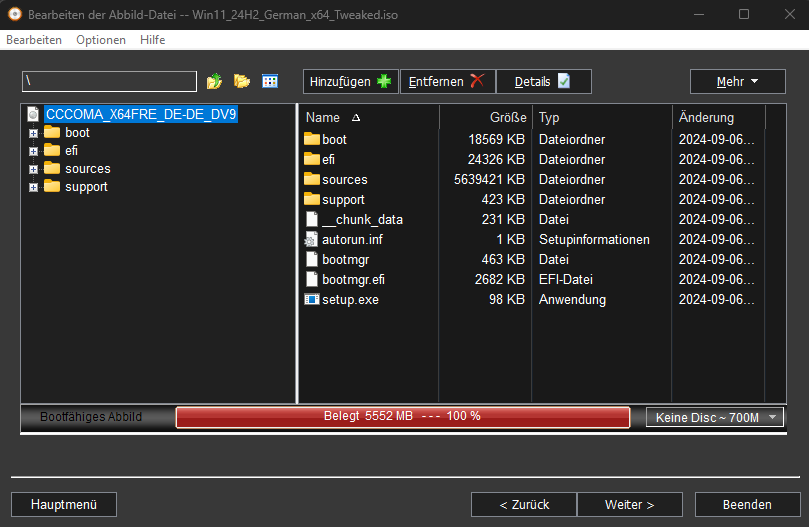This screenshot has height=527, width=809.
Task: Click the < Zurück button
Action: click(x=524, y=504)
